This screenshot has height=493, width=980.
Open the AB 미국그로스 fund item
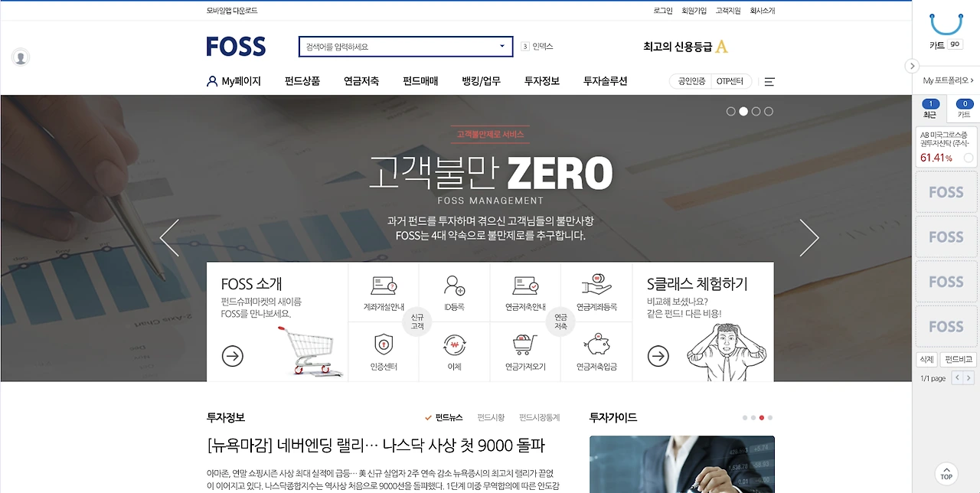pos(946,147)
